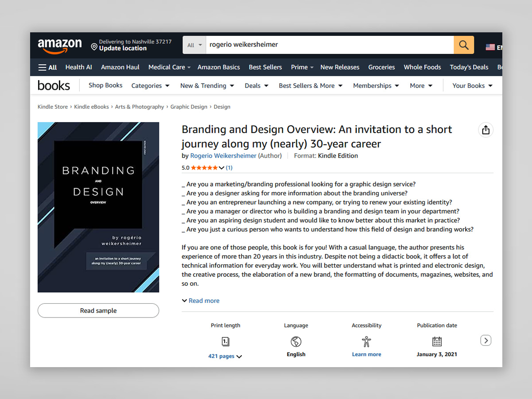Click the Print length page icon
This screenshot has height=399, width=532.
[225, 341]
